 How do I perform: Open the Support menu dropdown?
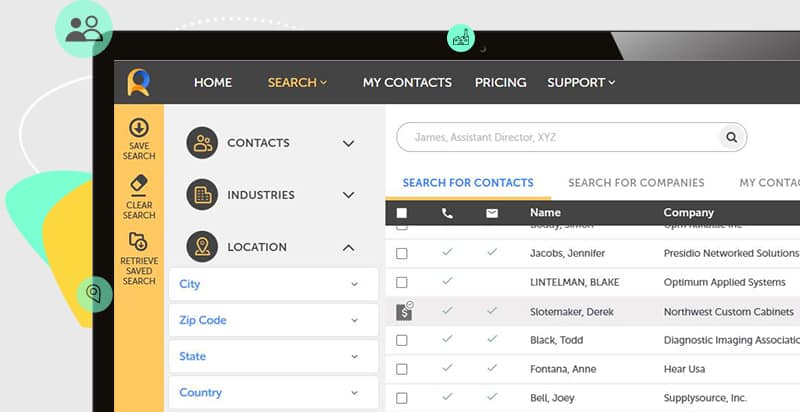pyautogui.click(x=581, y=83)
